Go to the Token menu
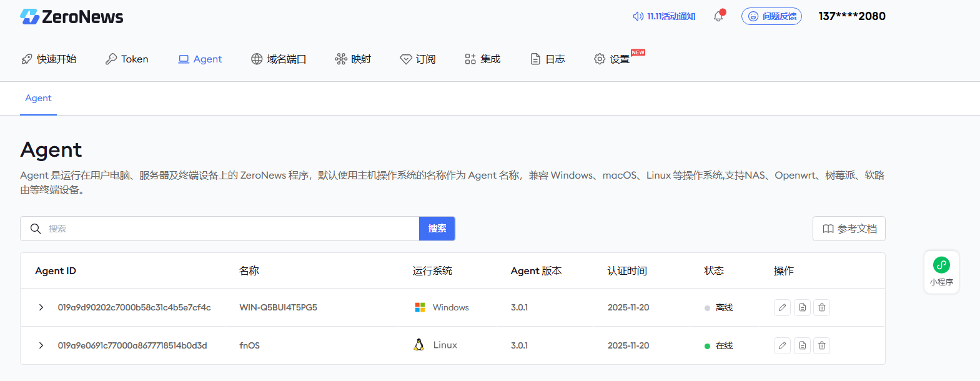Viewport: 980px width, 381px height. 127,59
